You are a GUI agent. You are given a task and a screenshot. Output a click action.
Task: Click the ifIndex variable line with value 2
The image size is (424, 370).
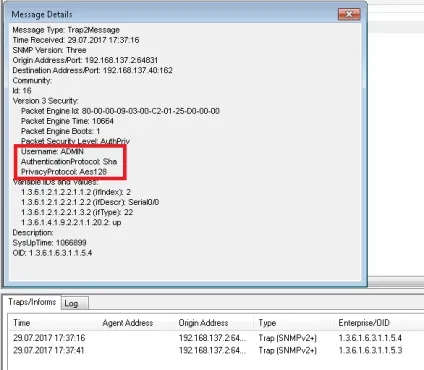coord(76,192)
